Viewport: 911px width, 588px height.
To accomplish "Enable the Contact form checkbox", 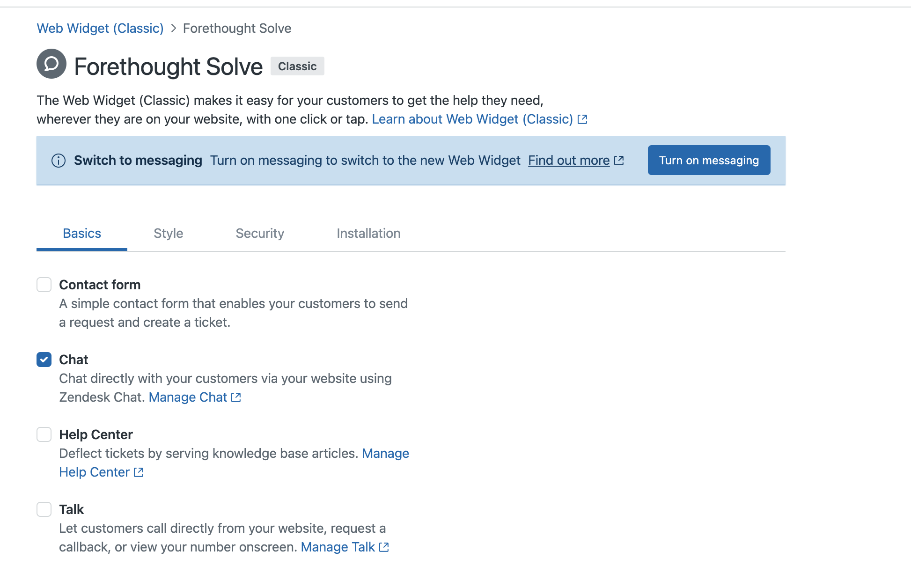I will pyautogui.click(x=44, y=285).
